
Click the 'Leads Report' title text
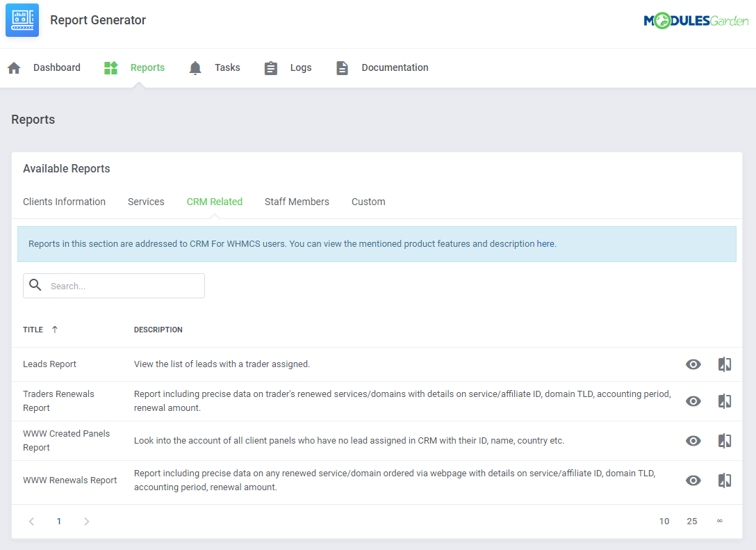[x=49, y=364]
